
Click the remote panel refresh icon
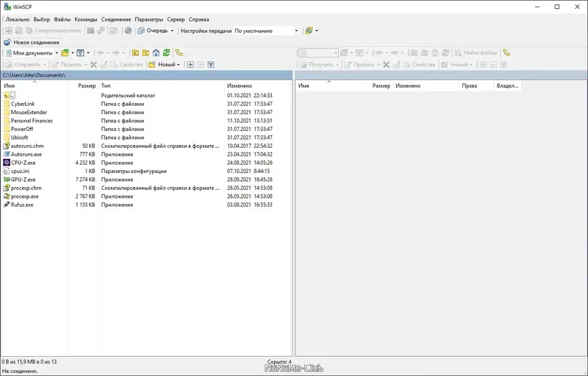tap(445, 53)
